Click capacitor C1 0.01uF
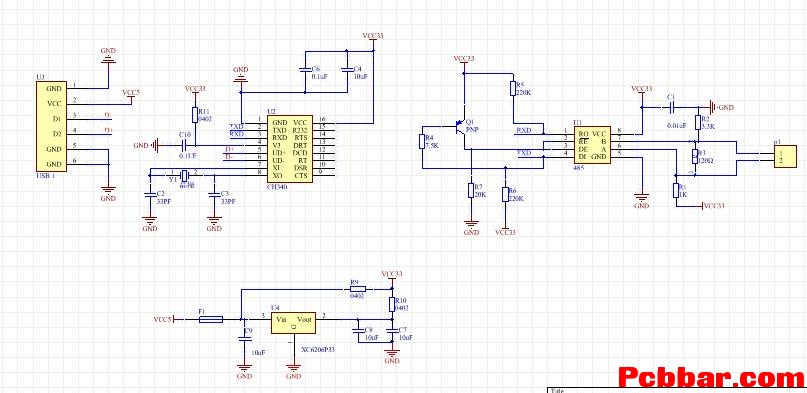This screenshot has height=393, width=807. (x=671, y=108)
